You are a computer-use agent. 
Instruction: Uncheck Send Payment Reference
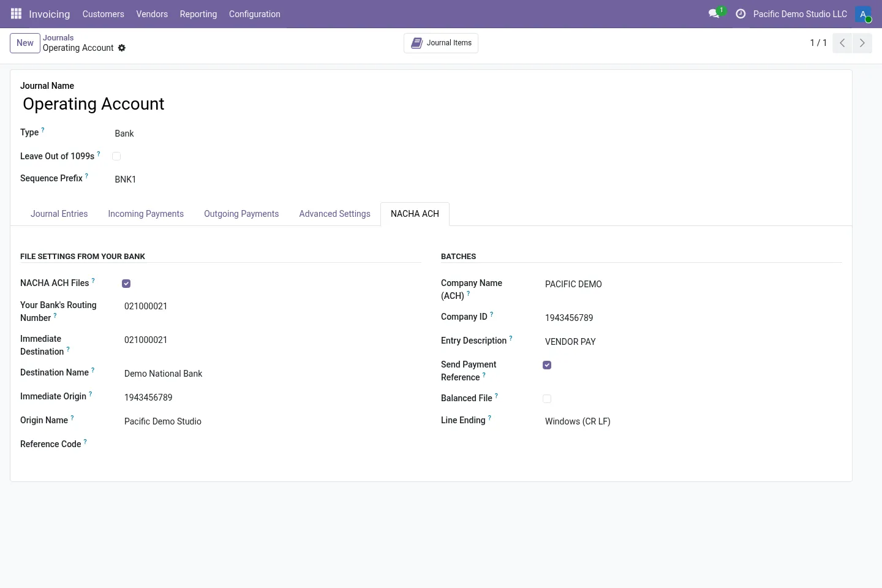point(547,365)
